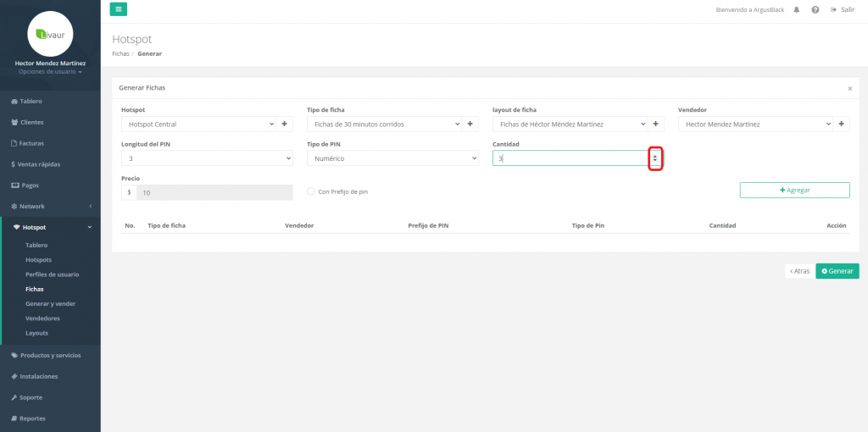
Task: Click the Vendedor column header in the table
Action: (x=299, y=225)
